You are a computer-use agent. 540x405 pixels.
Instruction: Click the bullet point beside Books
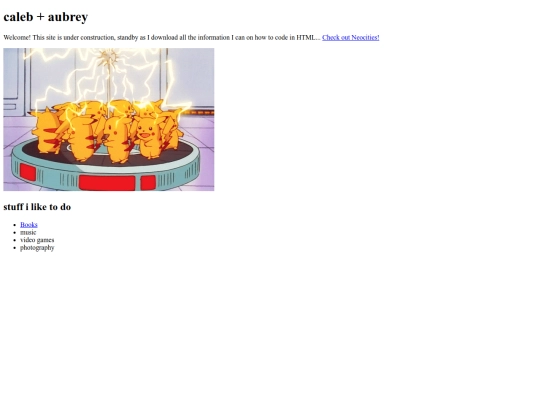click(14, 225)
